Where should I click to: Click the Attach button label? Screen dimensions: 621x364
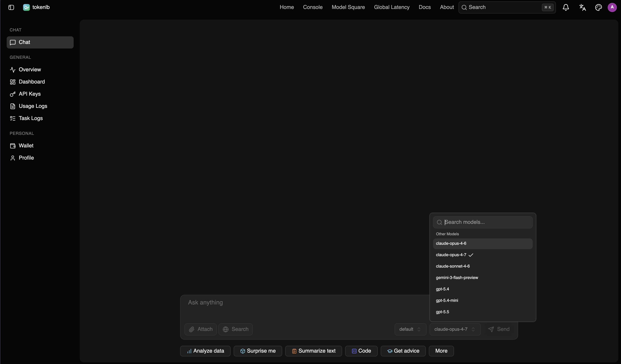[x=205, y=329]
